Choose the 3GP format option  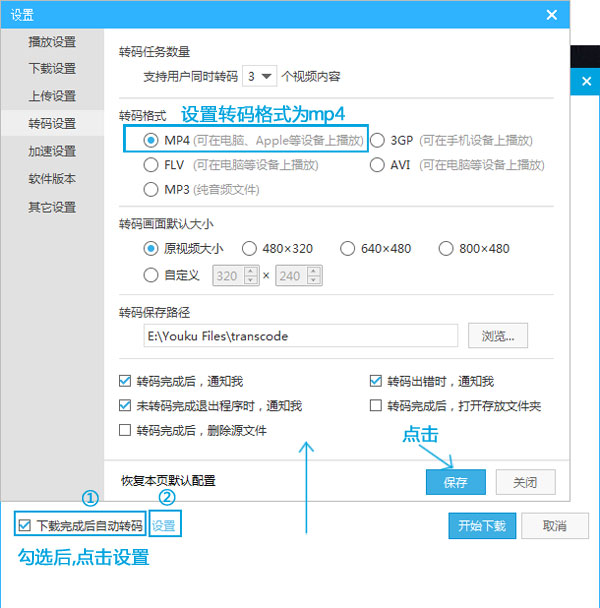[377, 140]
